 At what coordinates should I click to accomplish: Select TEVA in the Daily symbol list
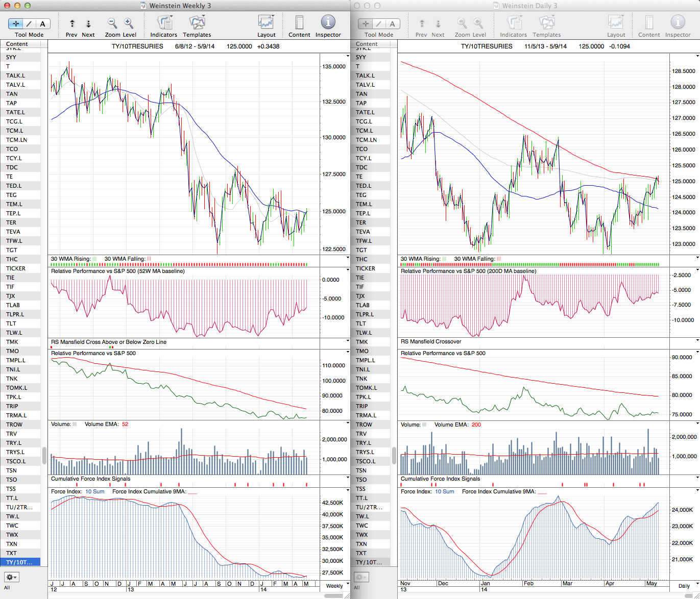tap(363, 232)
